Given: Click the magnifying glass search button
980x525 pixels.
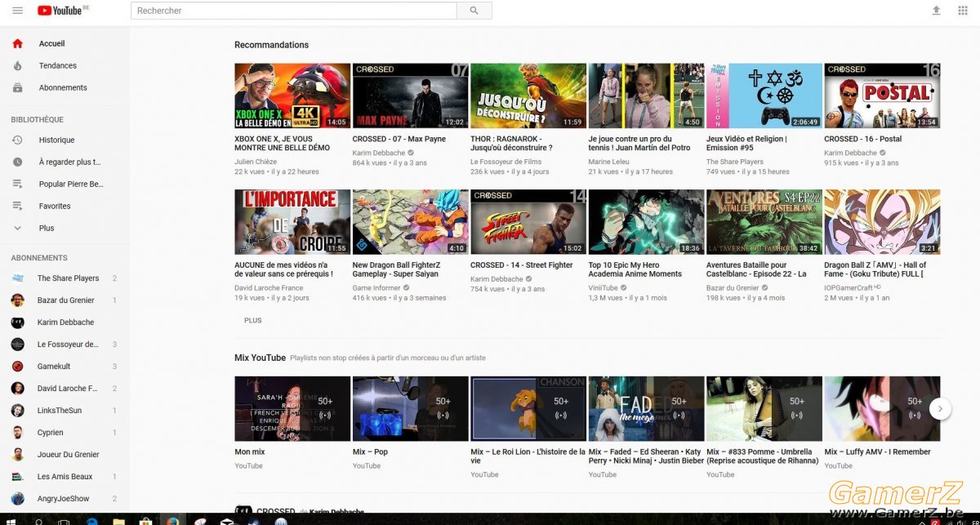Looking at the screenshot, I should coord(474,11).
